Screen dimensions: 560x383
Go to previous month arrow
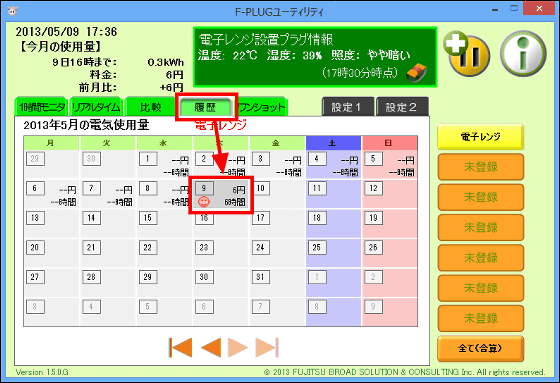coord(211,347)
